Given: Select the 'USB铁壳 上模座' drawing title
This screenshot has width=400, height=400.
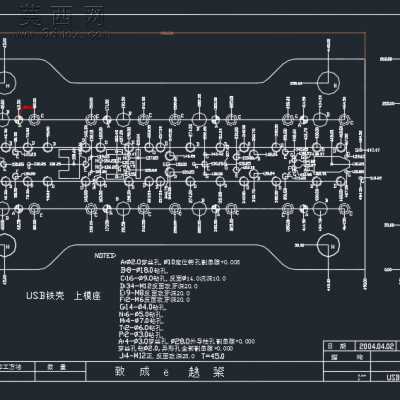Looking at the screenshot, I should point(63,296).
